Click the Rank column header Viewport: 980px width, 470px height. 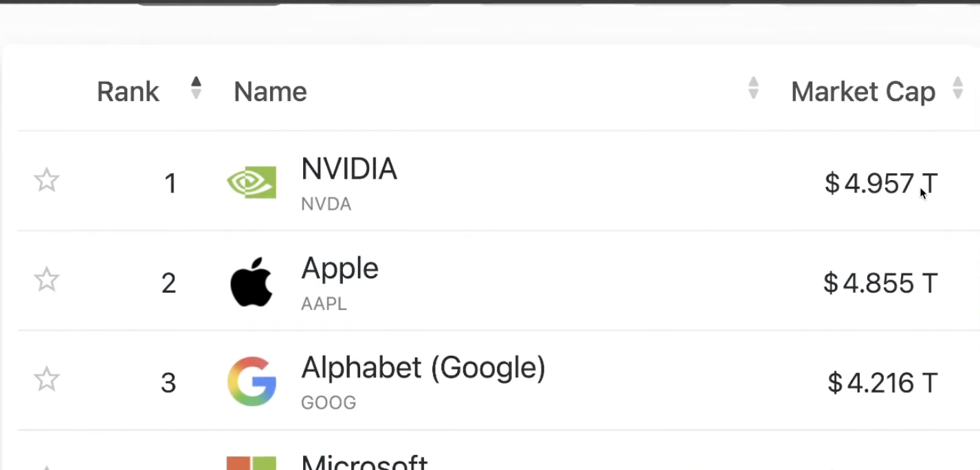[x=128, y=91]
